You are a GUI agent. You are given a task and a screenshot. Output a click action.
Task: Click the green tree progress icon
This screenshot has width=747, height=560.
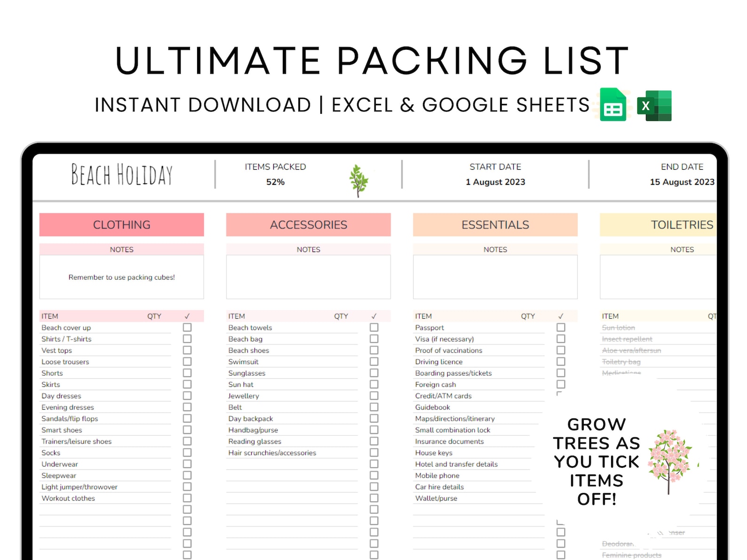point(359,181)
